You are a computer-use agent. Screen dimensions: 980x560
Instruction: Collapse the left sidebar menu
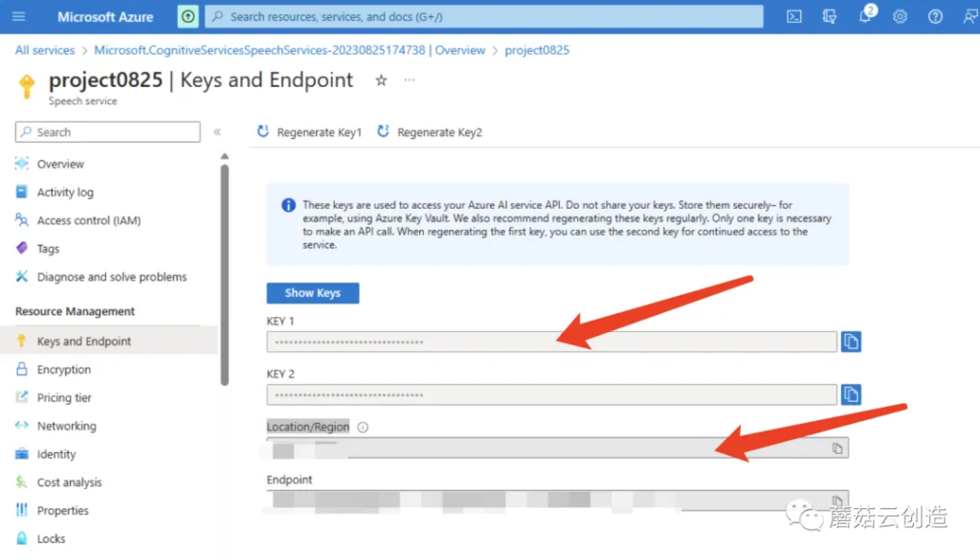point(217,132)
